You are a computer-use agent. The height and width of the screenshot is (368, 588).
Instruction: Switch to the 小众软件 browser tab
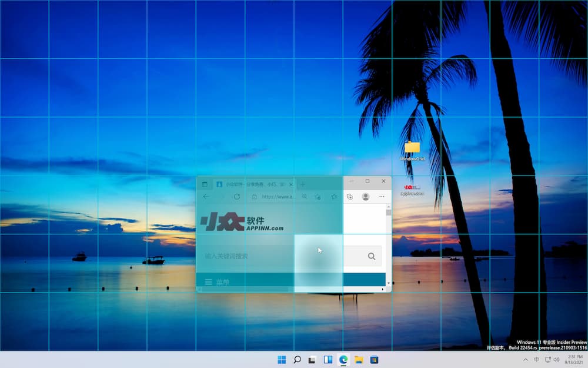tap(247, 184)
